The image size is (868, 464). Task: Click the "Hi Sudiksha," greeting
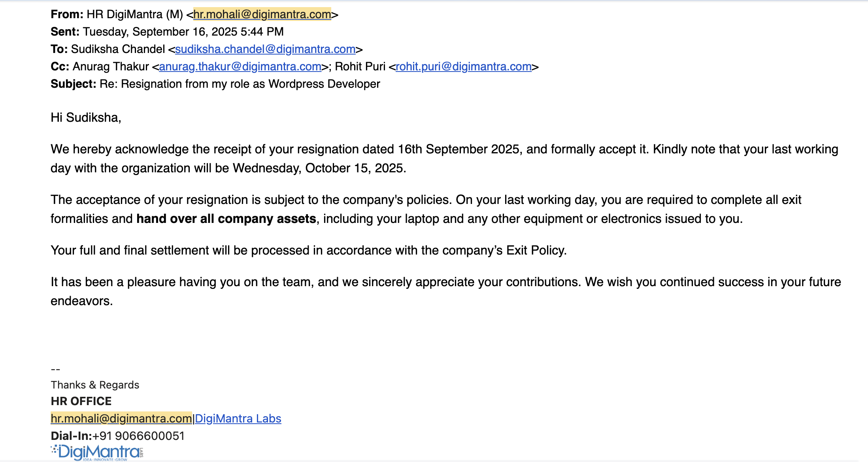click(86, 118)
